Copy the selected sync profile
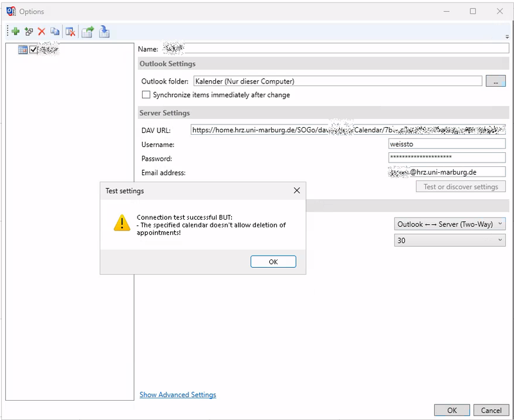Image resolution: width=514 pixels, height=420 pixels. (x=55, y=31)
